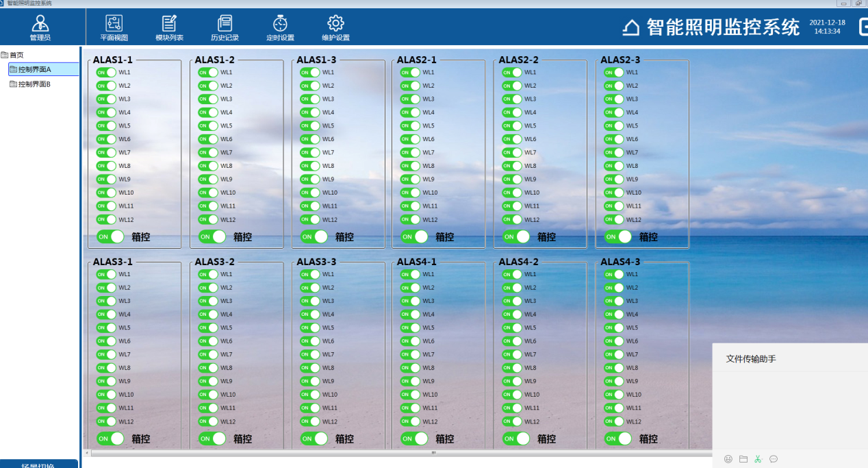Select 控制界面A in the sidebar tree
This screenshot has height=468, width=868.
click(x=34, y=69)
